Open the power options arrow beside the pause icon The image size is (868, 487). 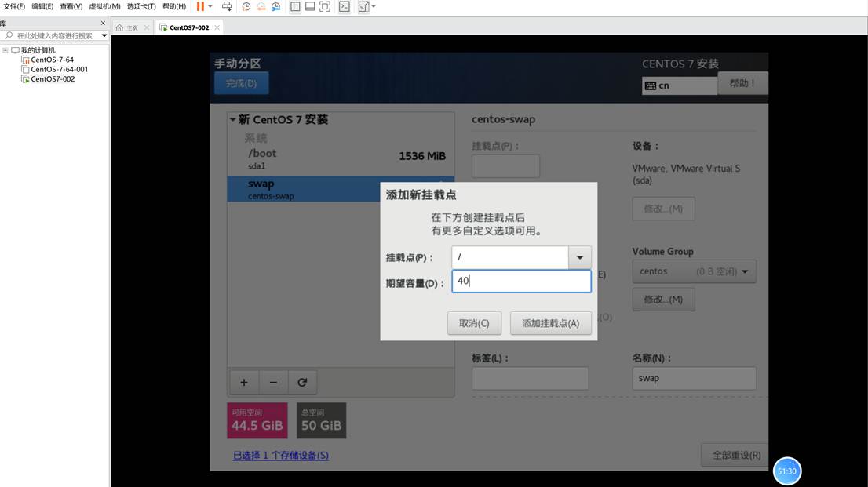pyautogui.click(x=210, y=6)
